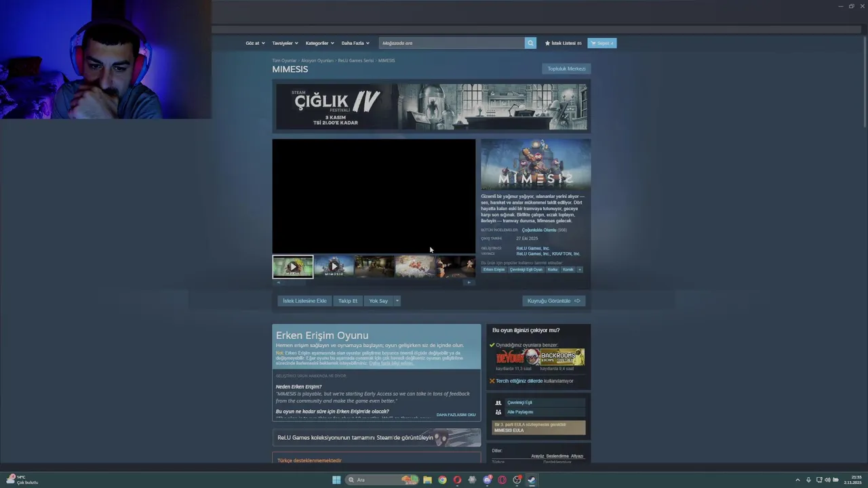
Task: Click Tüm Oyunlar breadcrumb
Action: pos(284,60)
